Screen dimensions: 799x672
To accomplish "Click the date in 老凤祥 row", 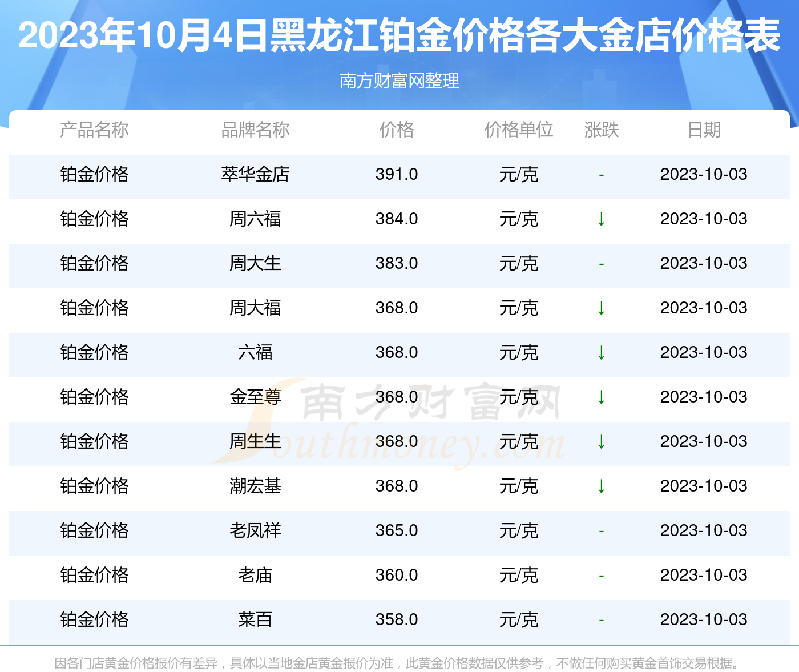I will [x=704, y=530].
